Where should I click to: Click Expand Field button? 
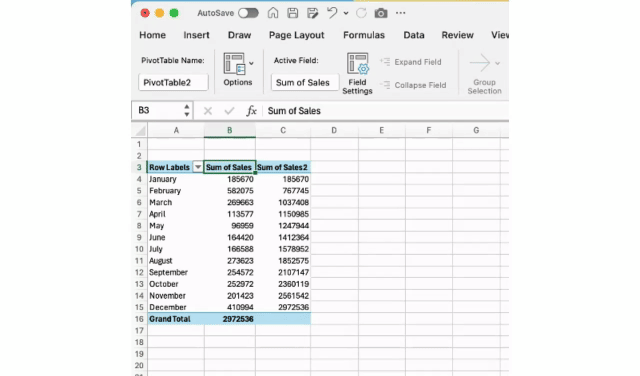click(411, 62)
